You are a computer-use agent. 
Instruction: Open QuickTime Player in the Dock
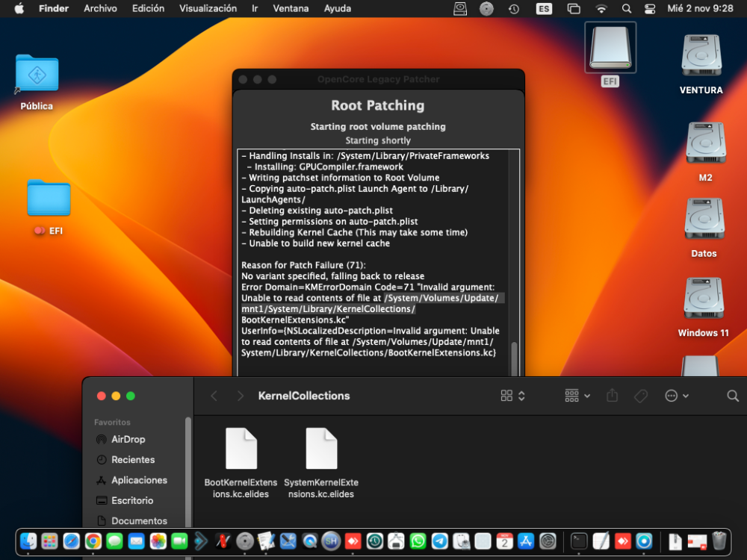click(x=310, y=541)
